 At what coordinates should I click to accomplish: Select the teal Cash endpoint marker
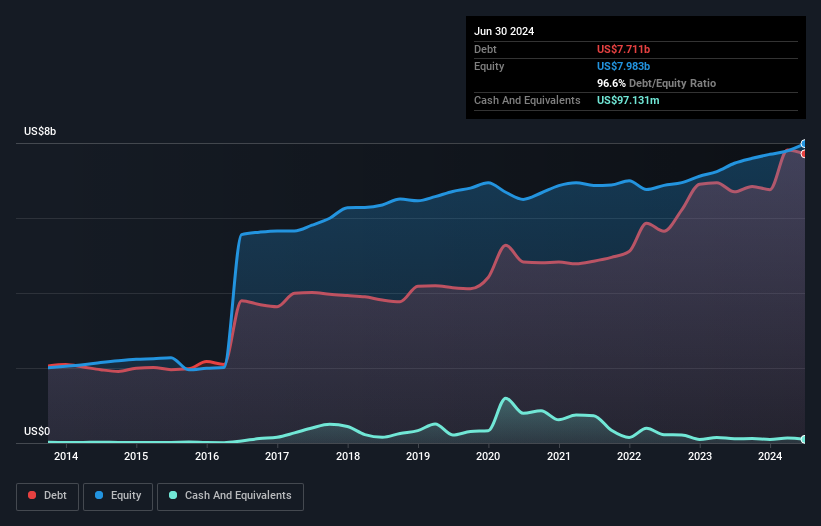(804, 439)
